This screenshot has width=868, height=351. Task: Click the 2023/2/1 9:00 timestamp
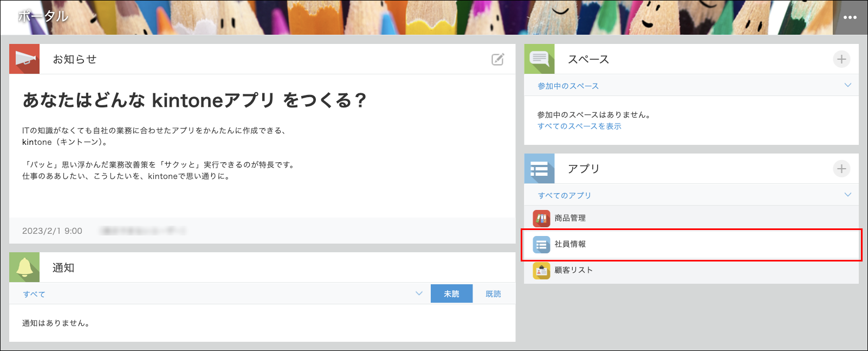pos(52,231)
